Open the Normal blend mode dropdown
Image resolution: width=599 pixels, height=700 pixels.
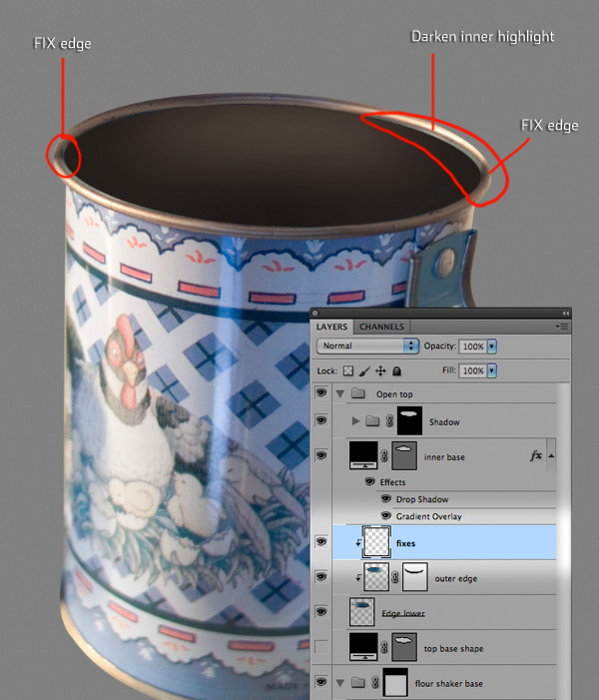[x=367, y=346]
